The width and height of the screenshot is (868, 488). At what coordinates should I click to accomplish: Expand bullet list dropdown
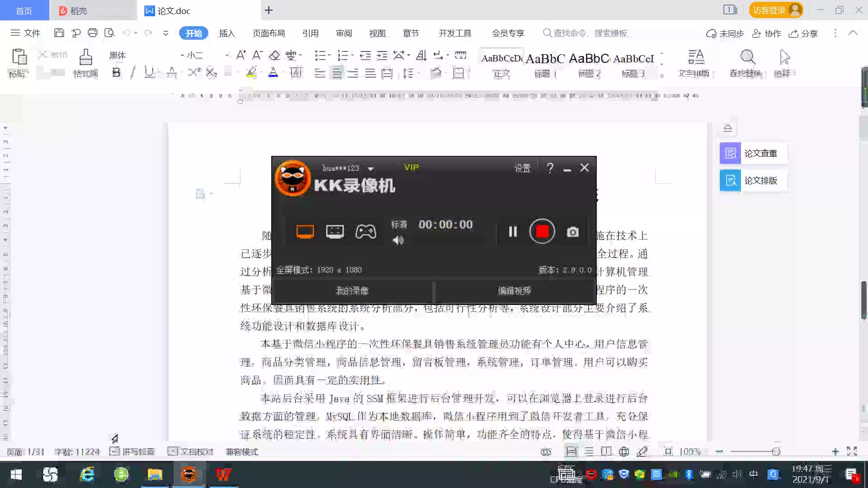[x=330, y=55]
